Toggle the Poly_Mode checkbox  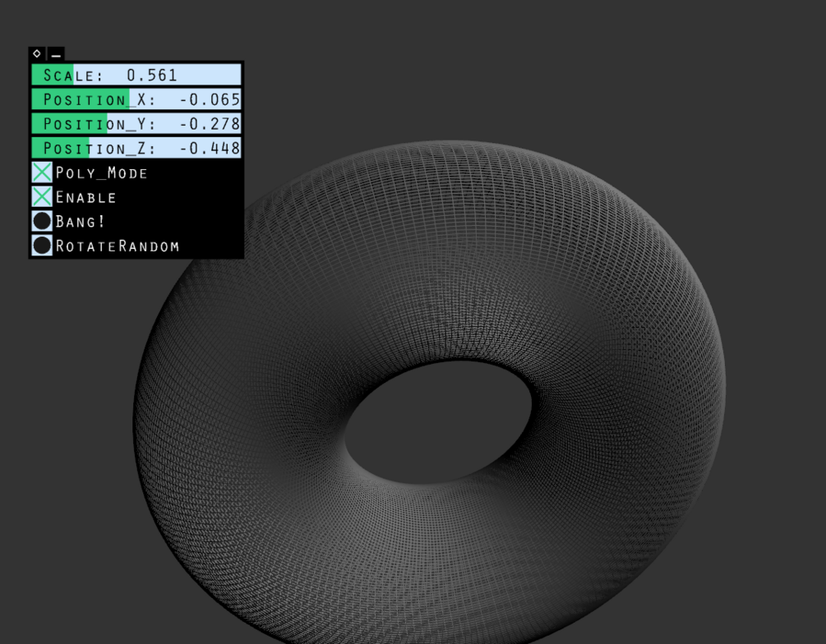(x=42, y=172)
